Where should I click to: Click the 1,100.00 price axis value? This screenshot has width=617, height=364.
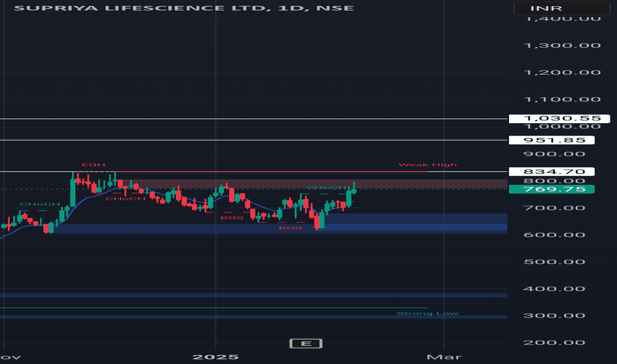[562, 99]
